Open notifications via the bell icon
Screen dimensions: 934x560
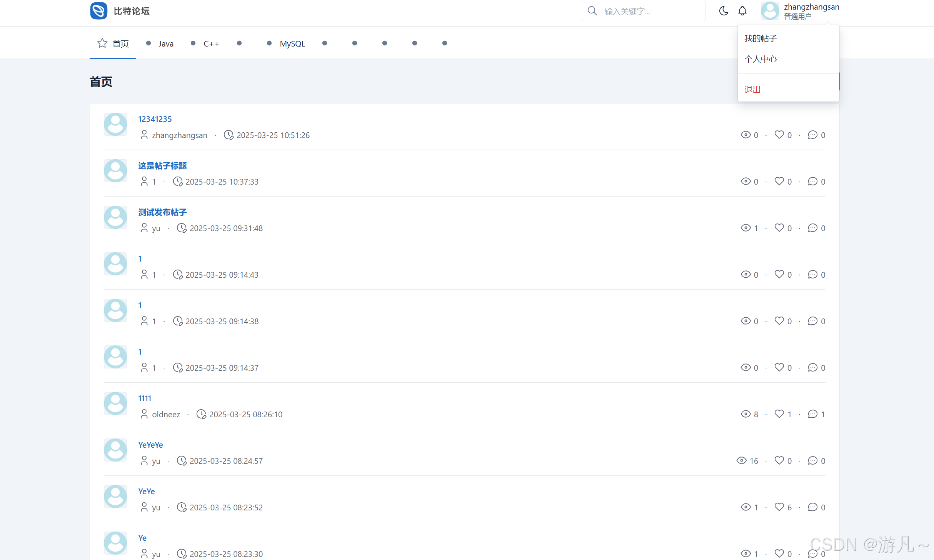[742, 11]
